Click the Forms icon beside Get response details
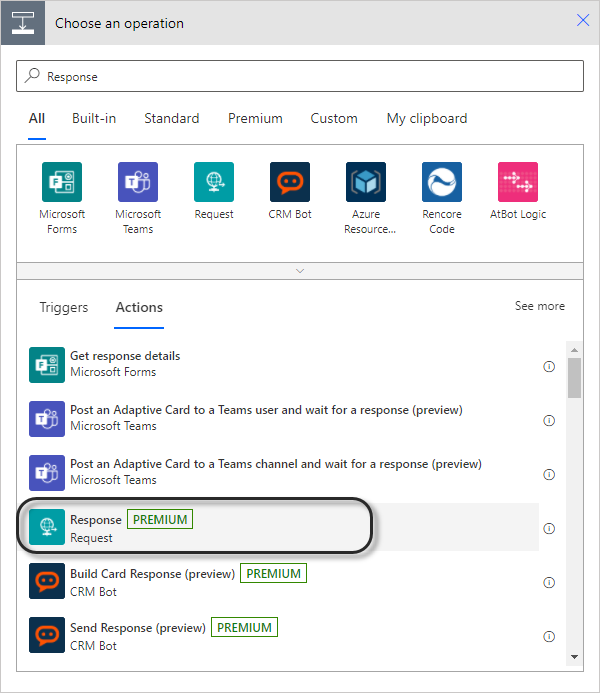Viewport: 600px width, 693px height. tap(47, 365)
